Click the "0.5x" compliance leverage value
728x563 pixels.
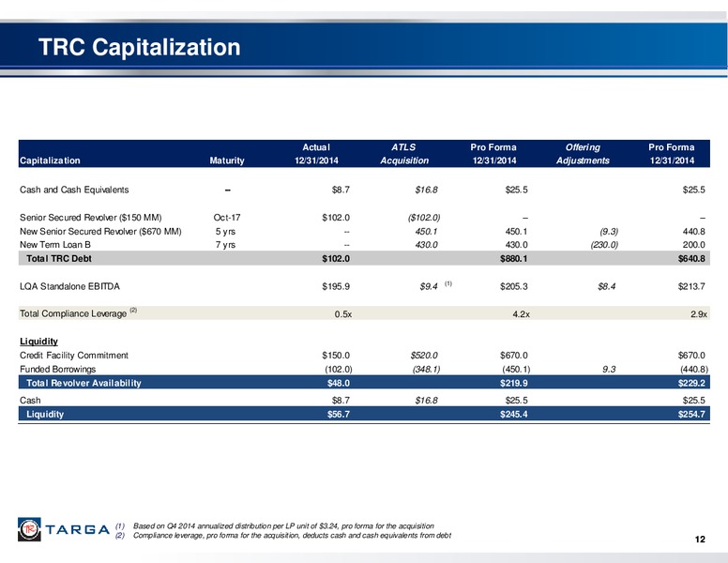click(x=343, y=314)
